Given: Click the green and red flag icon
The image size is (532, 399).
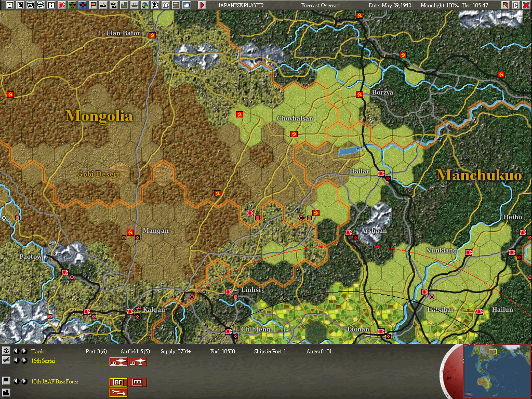Looking at the screenshot, I should click(505, 5).
